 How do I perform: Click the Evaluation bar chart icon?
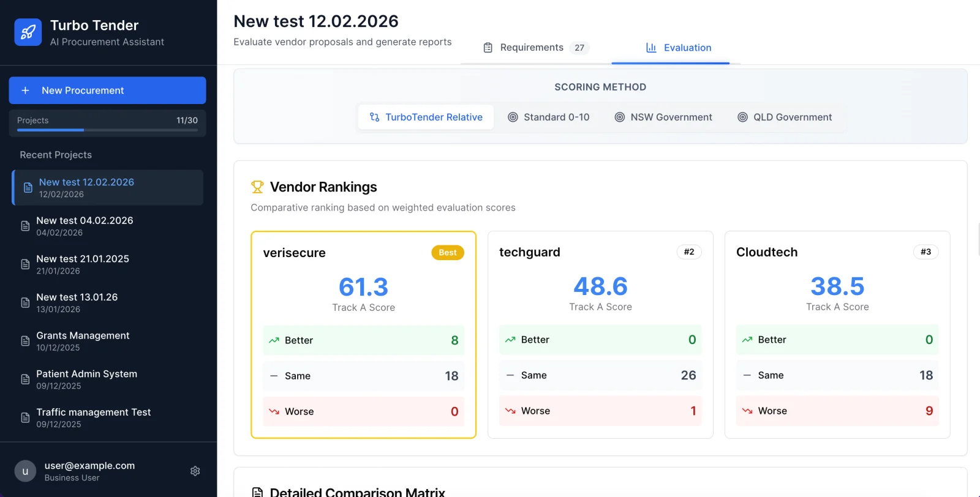tap(651, 48)
